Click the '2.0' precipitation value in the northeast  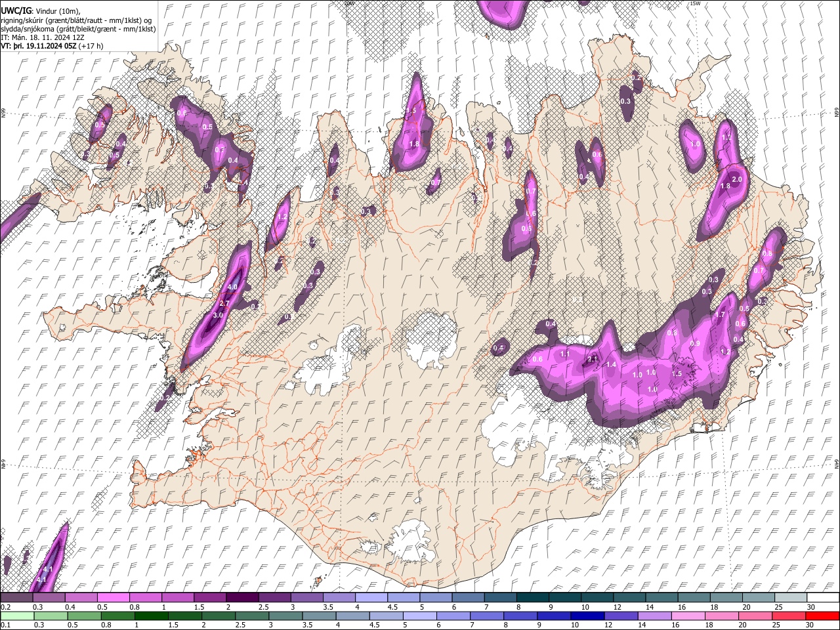tap(737, 179)
